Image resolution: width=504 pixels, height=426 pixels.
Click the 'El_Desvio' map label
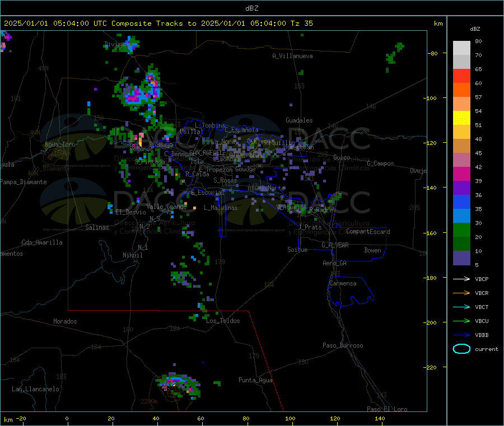pos(130,212)
